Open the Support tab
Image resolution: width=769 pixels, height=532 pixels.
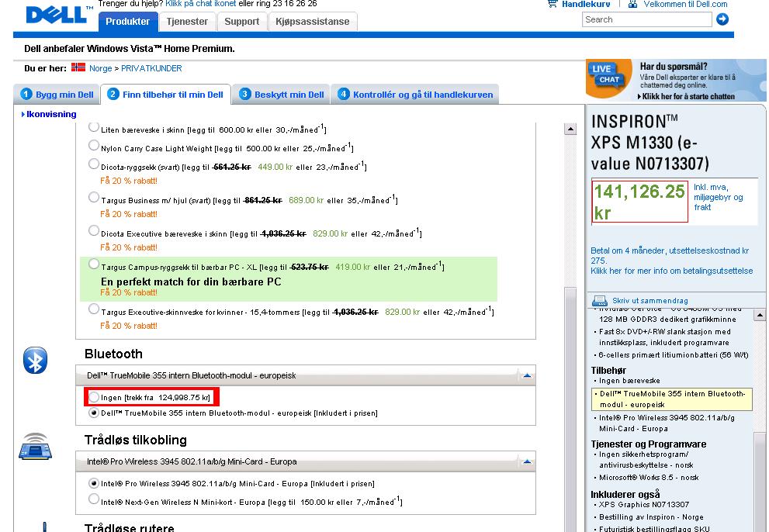[x=242, y=22]
